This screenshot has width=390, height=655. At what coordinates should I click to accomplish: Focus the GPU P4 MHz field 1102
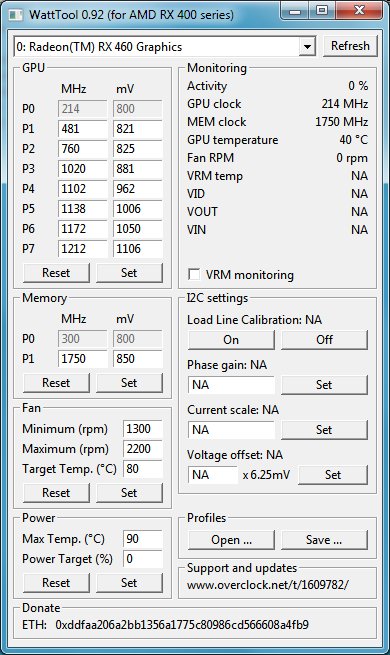[83, 189]
